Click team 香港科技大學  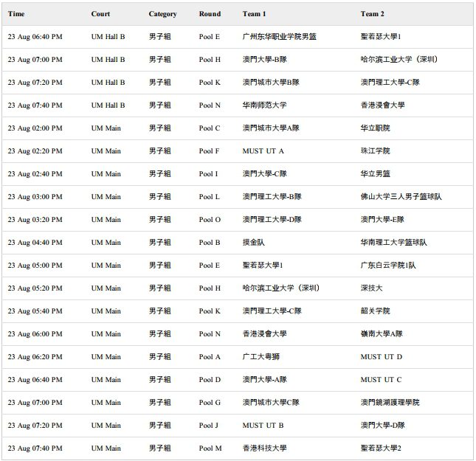(x=264, y=448)
